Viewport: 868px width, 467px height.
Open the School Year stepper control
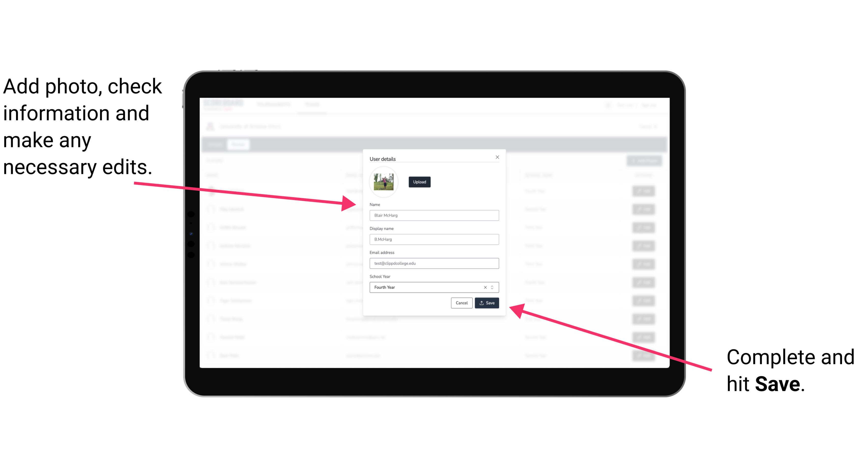494,287
